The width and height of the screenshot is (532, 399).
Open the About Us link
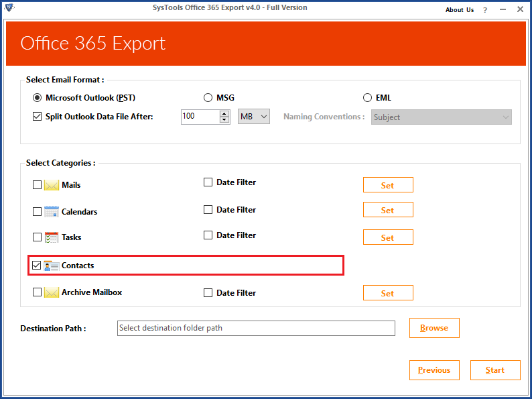[x=460, y=10]
